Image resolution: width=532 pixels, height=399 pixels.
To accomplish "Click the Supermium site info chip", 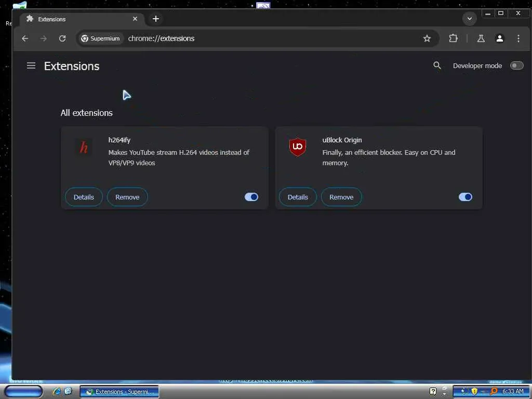I will 100,38.
